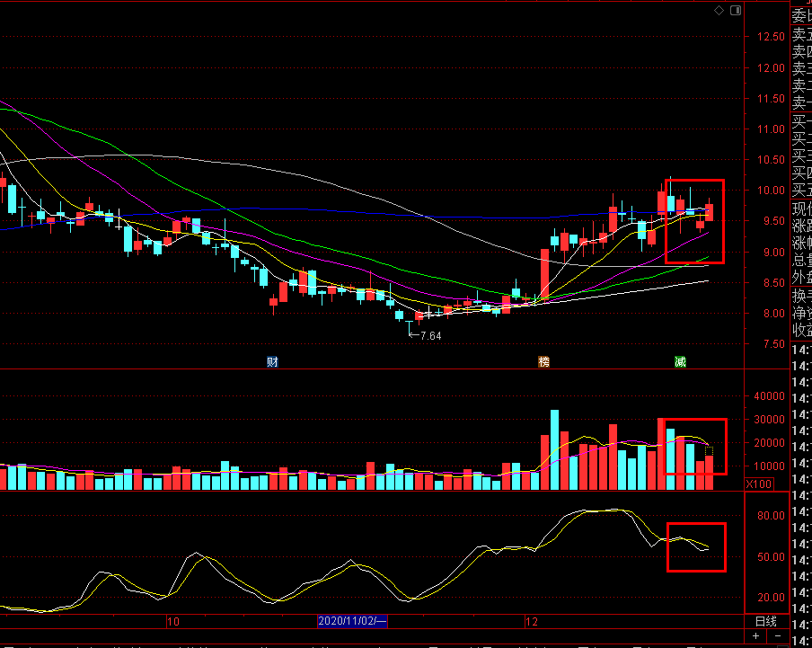Click the 30000 volume axis label

[x=770, y=420]
